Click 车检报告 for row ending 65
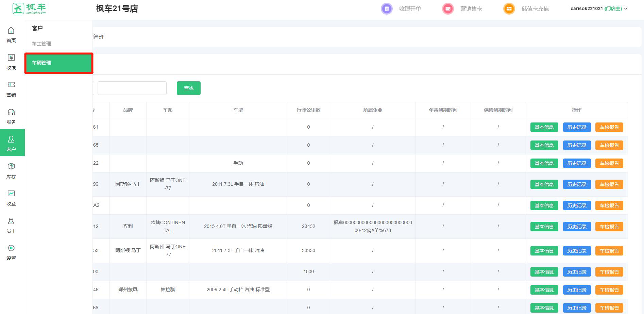Screen dimensions: 644x314 (609, 145)
